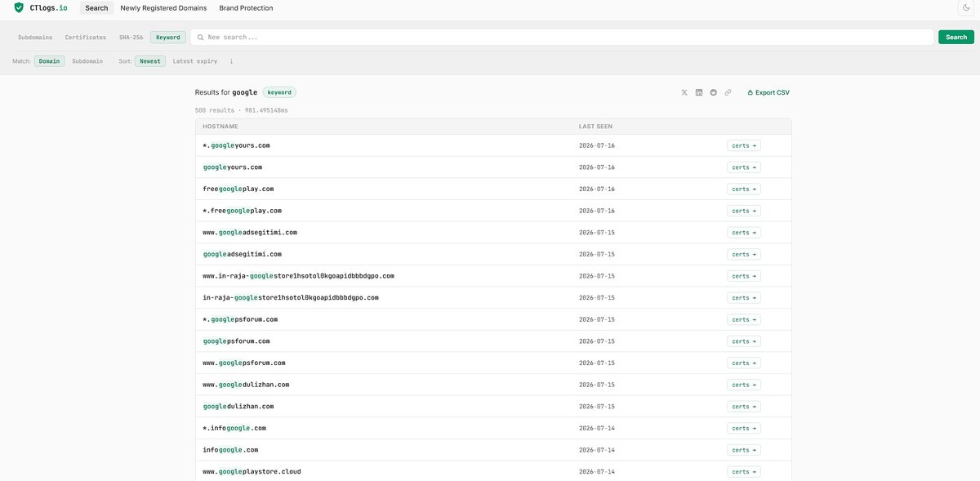Click the sort direction arrow icon
Screen dimensions: 980x481
click(x=231, y=61)
